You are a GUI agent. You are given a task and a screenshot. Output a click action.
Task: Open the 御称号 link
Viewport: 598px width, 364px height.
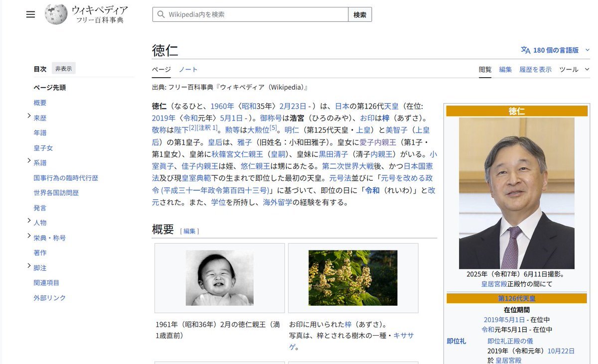[271, 118]
